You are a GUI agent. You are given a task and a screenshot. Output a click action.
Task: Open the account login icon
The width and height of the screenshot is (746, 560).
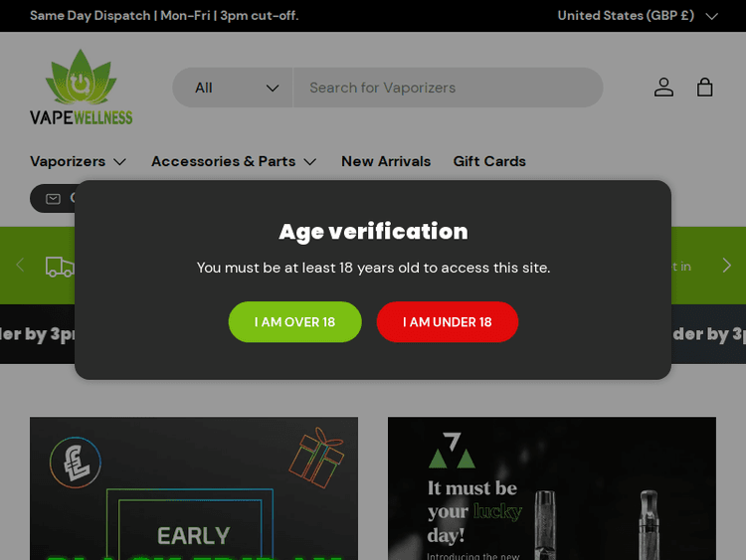tap(663, 88)
